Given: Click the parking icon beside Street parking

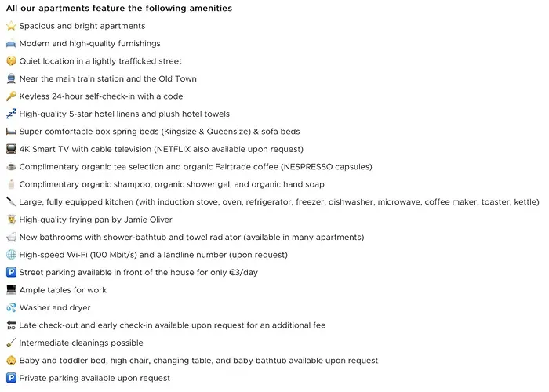Looking at the screenshot, I should click(11, 272).
